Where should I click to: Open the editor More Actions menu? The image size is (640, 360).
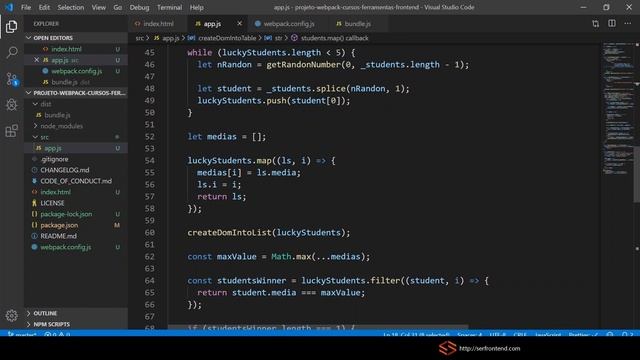point(627,24)
